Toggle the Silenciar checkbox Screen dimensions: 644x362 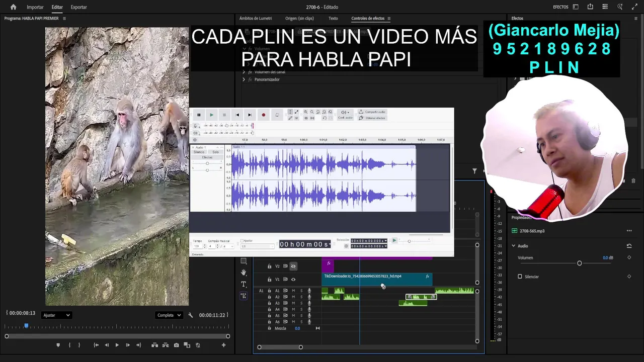point(520,277)
